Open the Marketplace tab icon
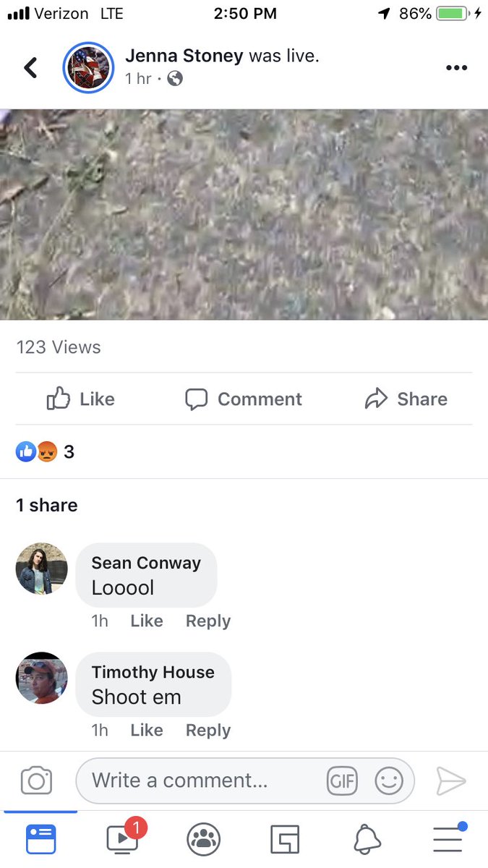Image resolution: width=488 pixels, height=868 pixels. point(285,839)
